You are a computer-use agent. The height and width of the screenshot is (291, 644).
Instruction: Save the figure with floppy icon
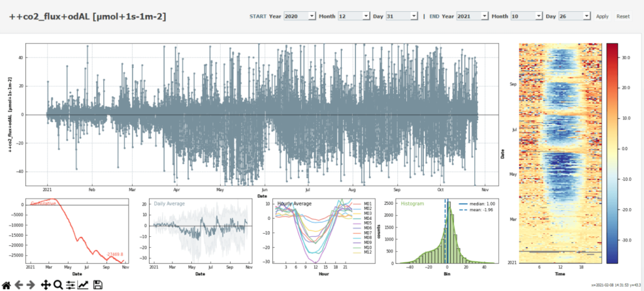[x=97, y=285]
